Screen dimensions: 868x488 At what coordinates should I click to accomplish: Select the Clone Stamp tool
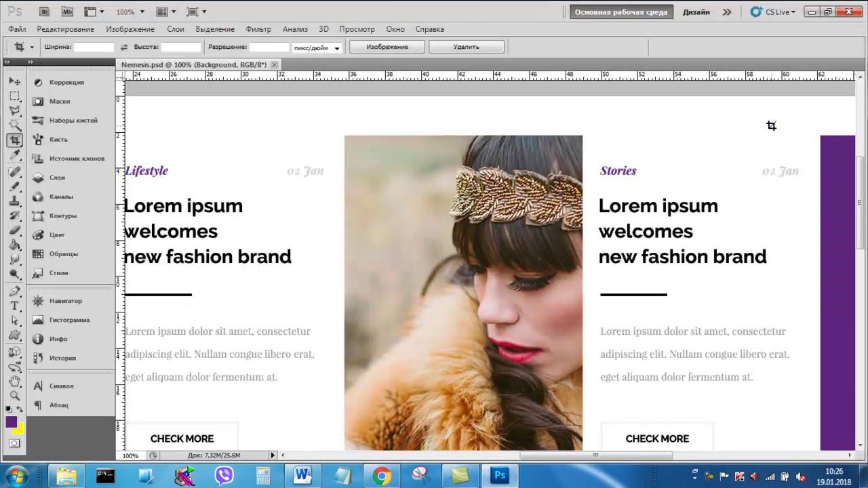[14, 201]
